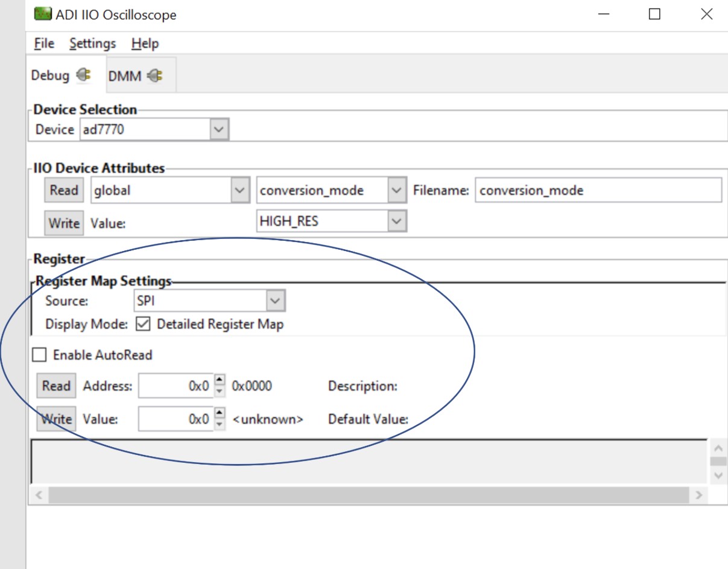Open the HIGH_RES value dropdown
Screen dimensions: 728x569
(396, 221)
